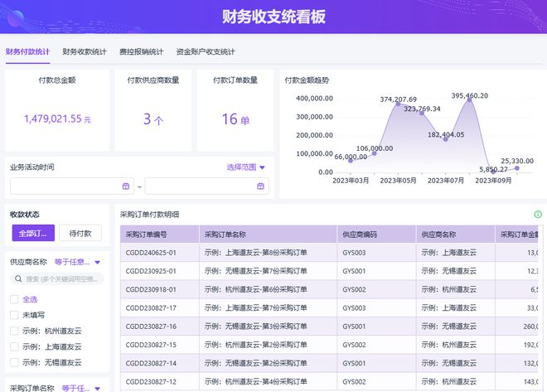Viewport: 547px width, 392px height.
Task: Click order number CGDD230827-17
Action: [x=151, y=308]
